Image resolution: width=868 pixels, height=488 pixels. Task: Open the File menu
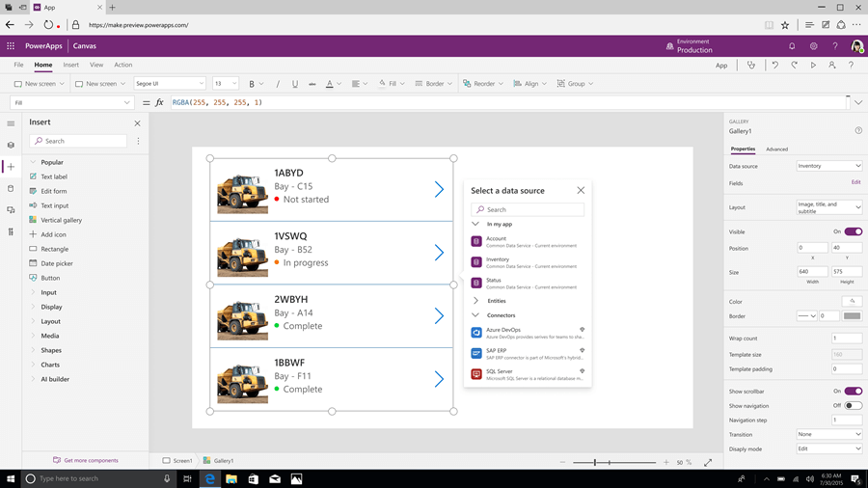click(18, 65)
